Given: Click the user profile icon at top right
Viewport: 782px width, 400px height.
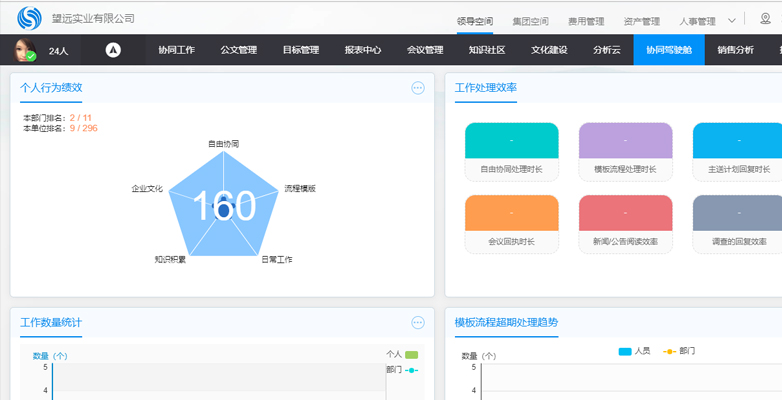Looking at the screenshot, I should pos(765,18).
